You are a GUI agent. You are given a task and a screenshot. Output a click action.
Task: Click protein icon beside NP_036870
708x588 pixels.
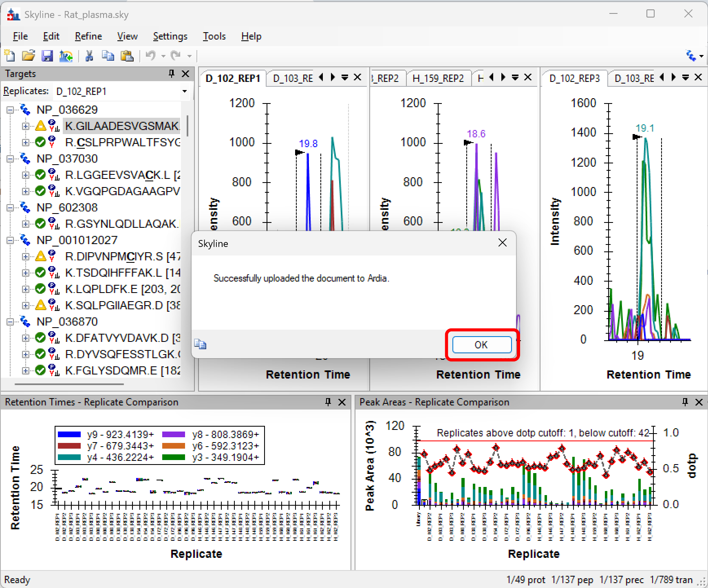tap(25, 322)
